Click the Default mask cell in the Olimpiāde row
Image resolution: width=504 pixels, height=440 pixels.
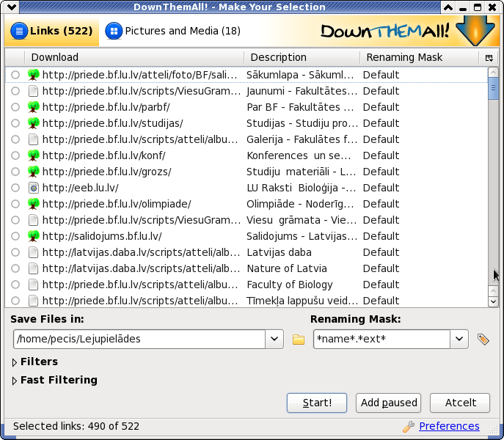tap(381, 204)
